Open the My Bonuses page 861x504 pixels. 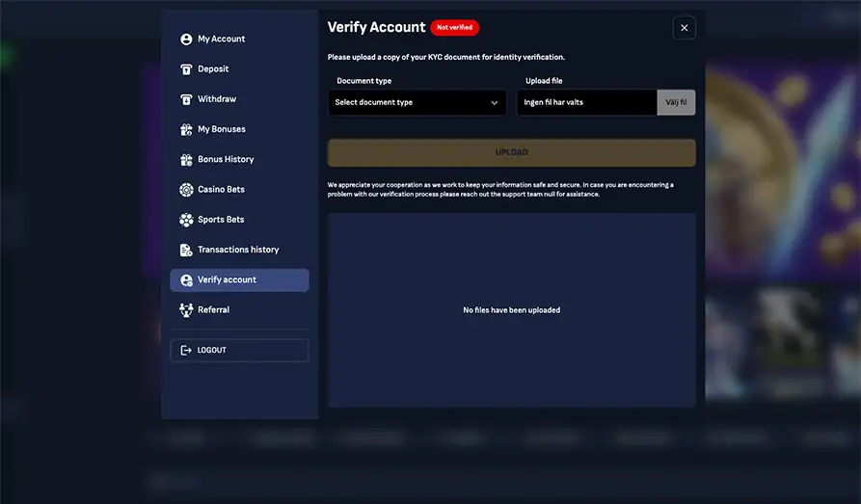pyautogui.click(x=239, y=129)
